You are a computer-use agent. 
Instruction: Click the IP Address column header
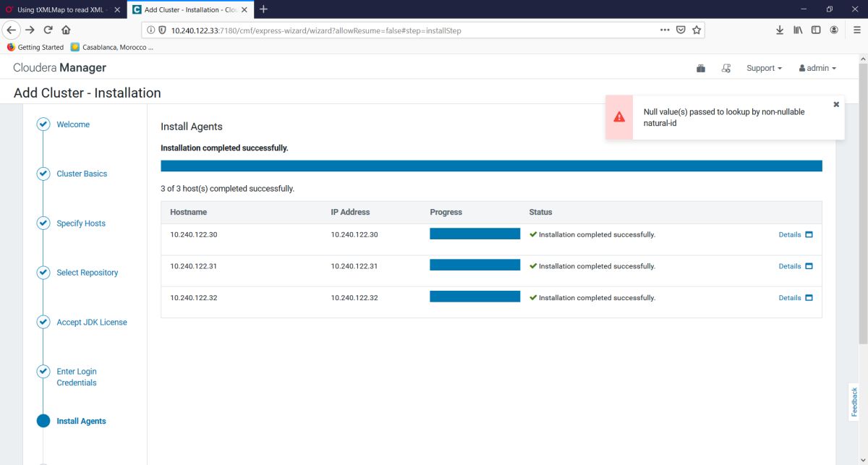[350, 212]
